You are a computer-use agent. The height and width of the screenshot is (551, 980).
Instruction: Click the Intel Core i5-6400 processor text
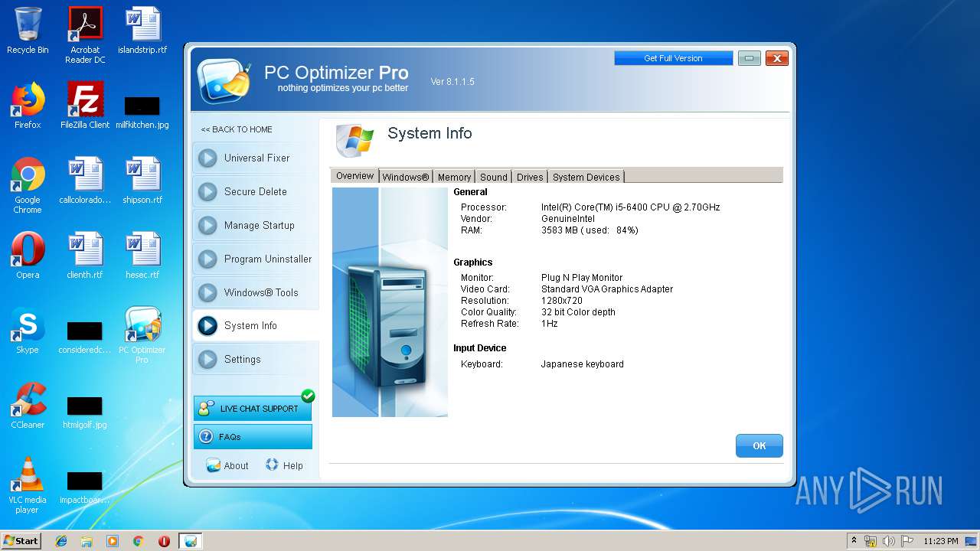point(630,207)
